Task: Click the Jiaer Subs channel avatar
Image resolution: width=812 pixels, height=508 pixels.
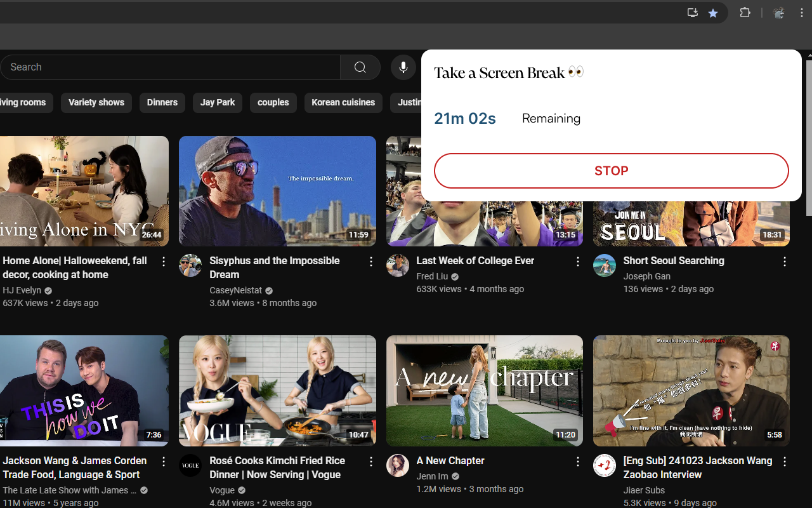Action: point(605,465)
